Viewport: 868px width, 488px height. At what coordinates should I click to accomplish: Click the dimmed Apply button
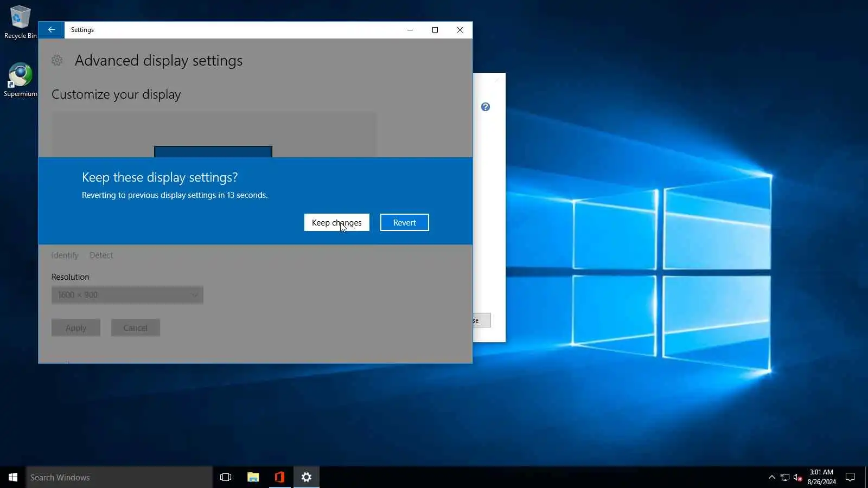76,328
